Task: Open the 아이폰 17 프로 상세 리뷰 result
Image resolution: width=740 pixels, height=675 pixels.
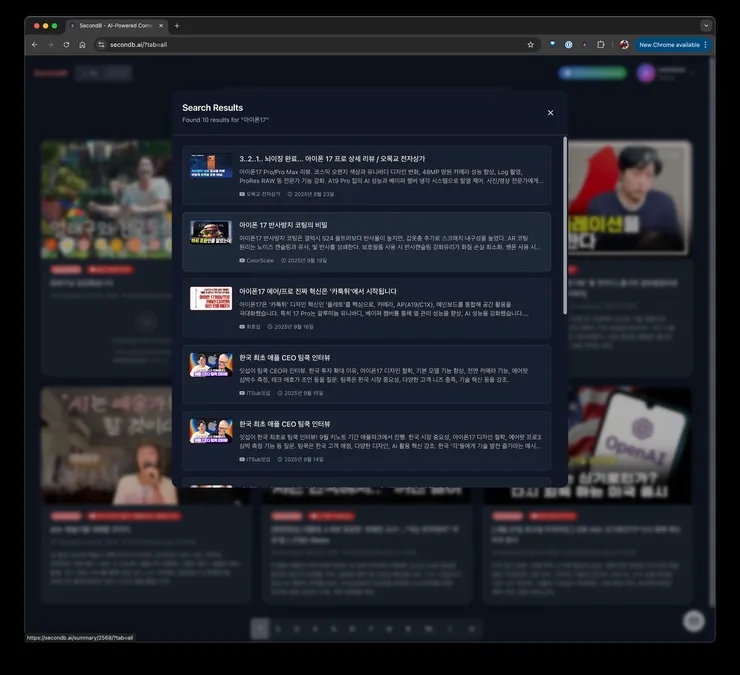Action: [x=332, y=159]
